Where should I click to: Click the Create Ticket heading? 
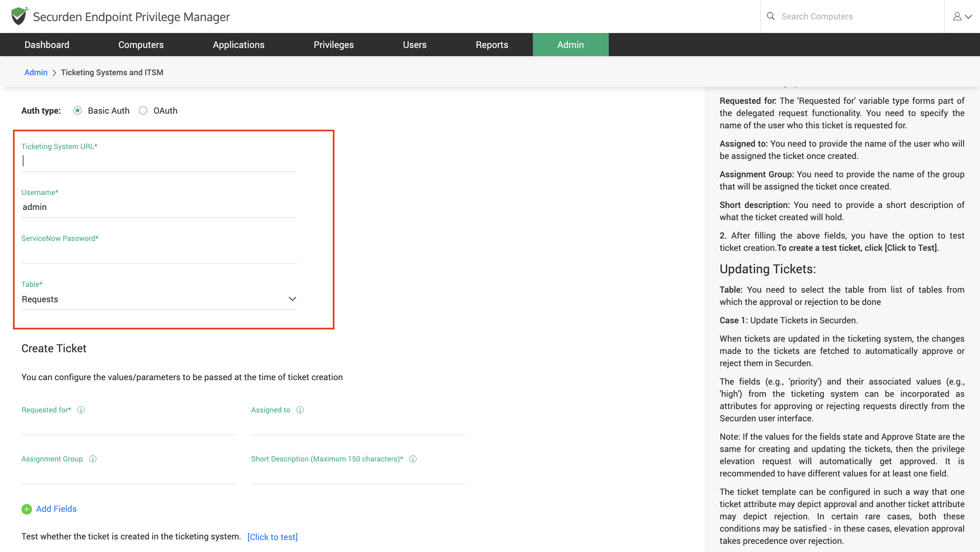54,348
